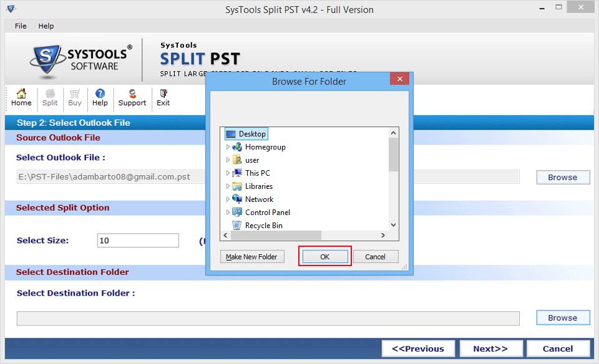This screenshot has width=599, height=364.
Task: Expand the Libraries tree node
Action: coord(228,186)
